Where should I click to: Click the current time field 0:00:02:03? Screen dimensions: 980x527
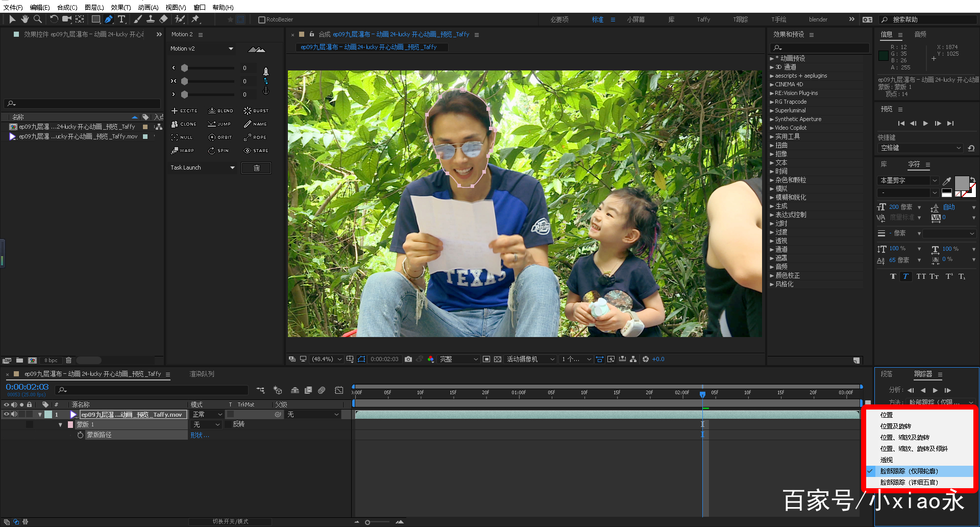[x=27, y=387]
